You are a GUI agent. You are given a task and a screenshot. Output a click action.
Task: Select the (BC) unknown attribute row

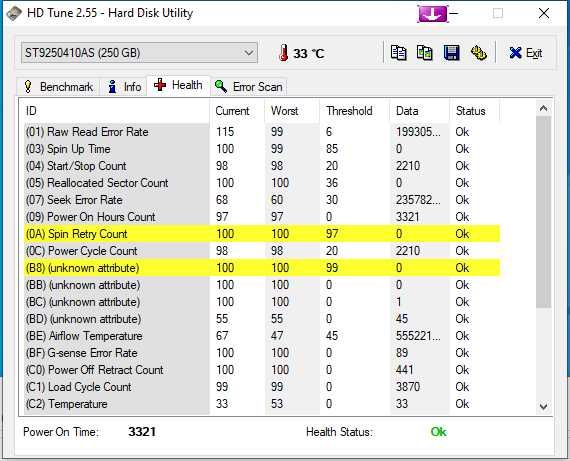262,302
